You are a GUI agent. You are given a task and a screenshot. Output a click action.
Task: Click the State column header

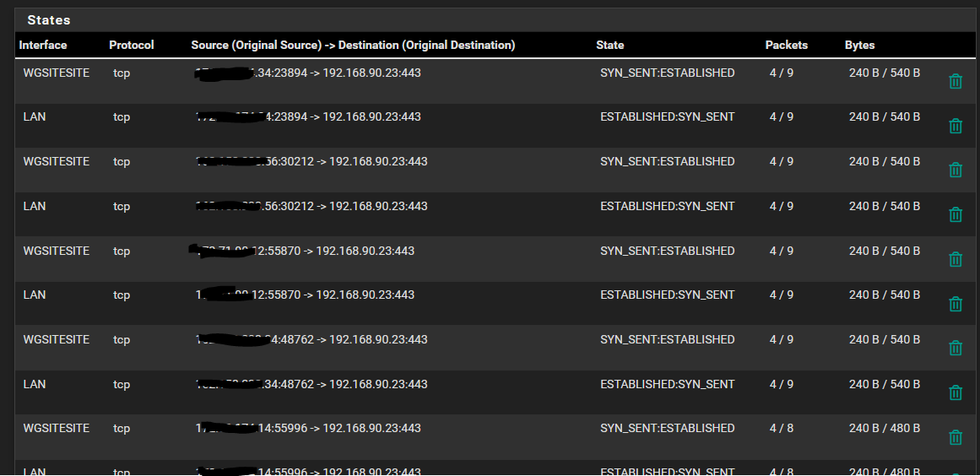pyautogui.click(x=610, y=46)
